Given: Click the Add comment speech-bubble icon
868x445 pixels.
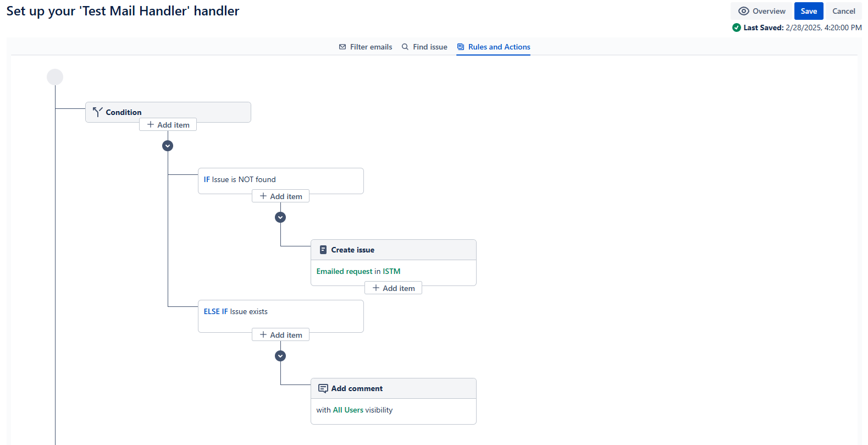Looking at the screenshot, I should pyautogui.click(x=323, y=388).
